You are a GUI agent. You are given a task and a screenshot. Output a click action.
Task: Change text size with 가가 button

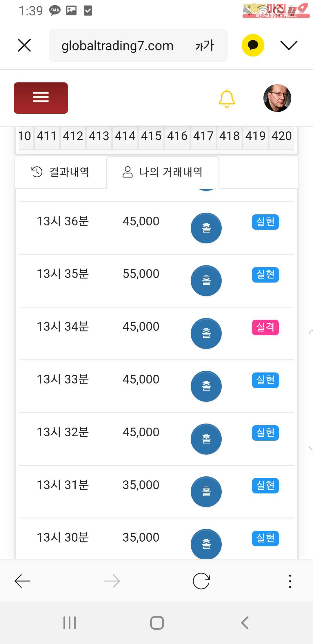[x=205, y=46]
